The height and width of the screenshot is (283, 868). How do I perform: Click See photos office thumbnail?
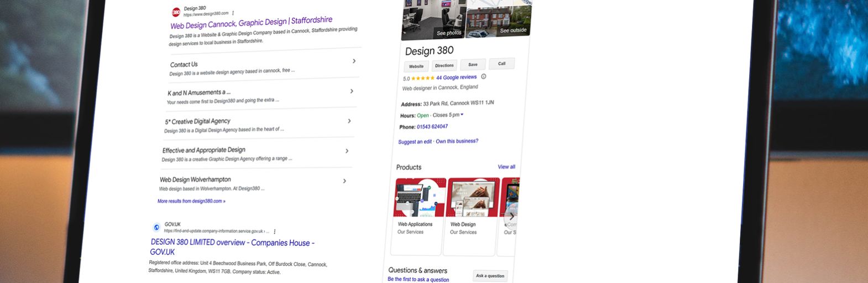coord(434,19)
